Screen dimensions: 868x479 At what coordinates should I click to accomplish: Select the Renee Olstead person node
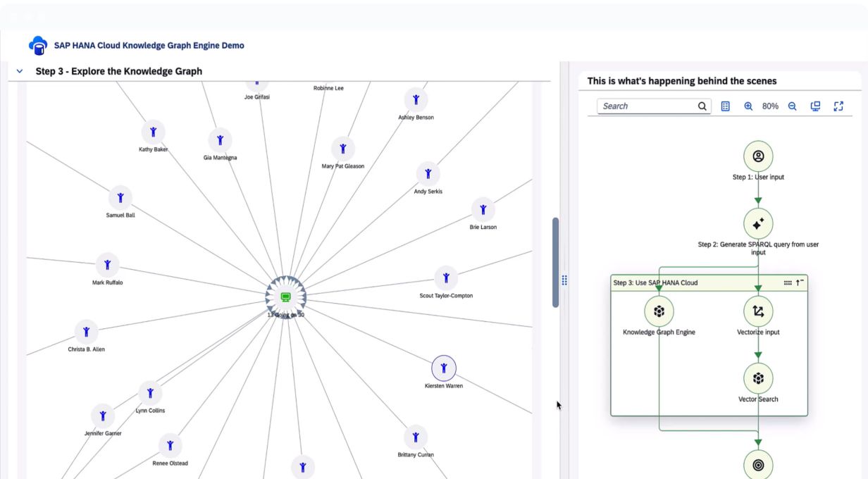pyautogui.click(x=170, y=445)
